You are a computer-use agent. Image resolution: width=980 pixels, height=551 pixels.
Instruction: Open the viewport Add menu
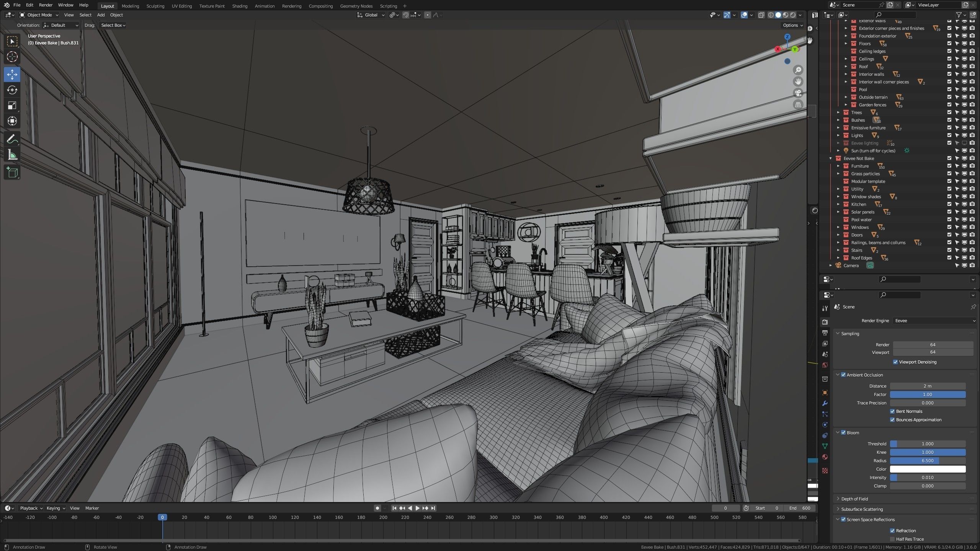[x=101, y=15]
